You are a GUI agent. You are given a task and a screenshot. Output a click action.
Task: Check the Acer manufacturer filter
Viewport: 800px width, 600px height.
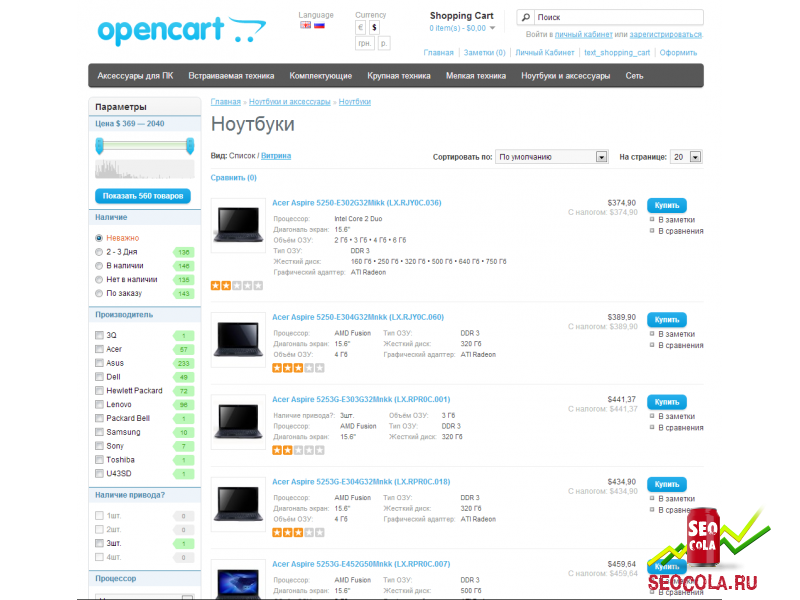tap(99, 349)
